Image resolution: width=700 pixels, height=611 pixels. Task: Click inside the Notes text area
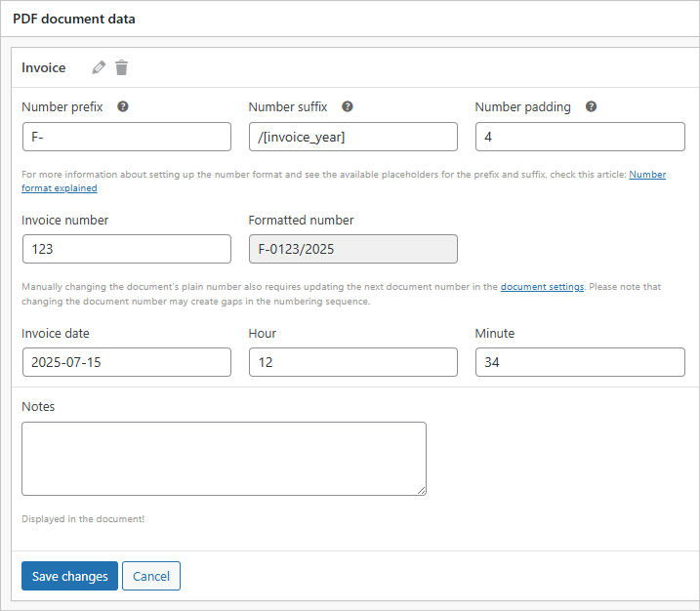point(224,458)
